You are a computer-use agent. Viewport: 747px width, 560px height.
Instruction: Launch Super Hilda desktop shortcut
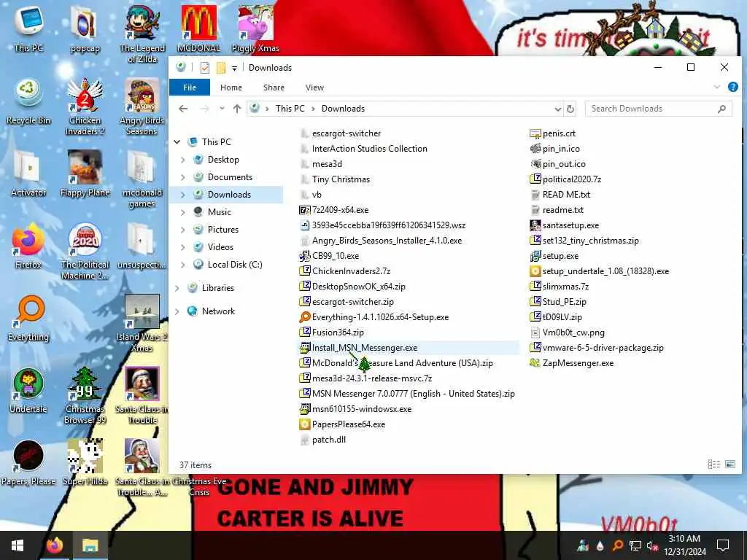[85, 463]
